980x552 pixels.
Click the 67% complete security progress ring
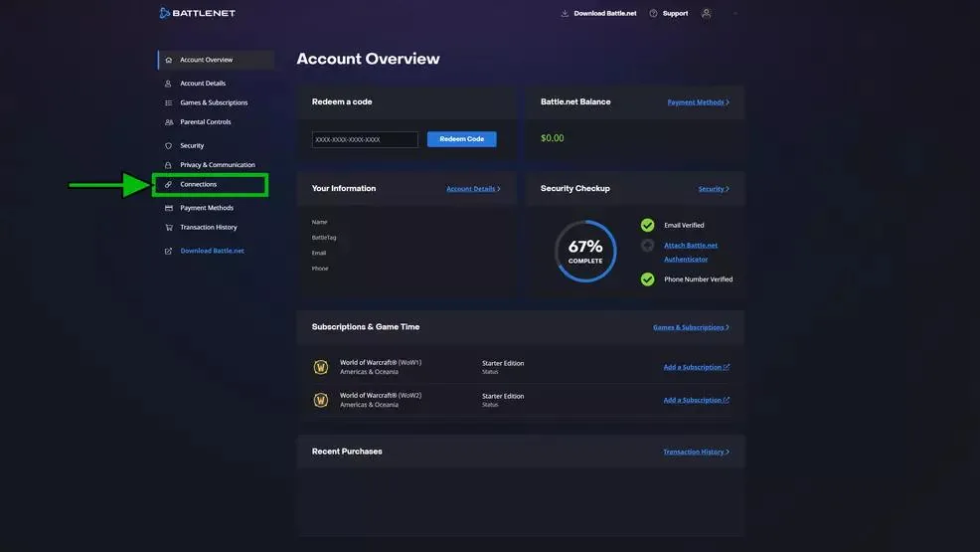(585, 251)
